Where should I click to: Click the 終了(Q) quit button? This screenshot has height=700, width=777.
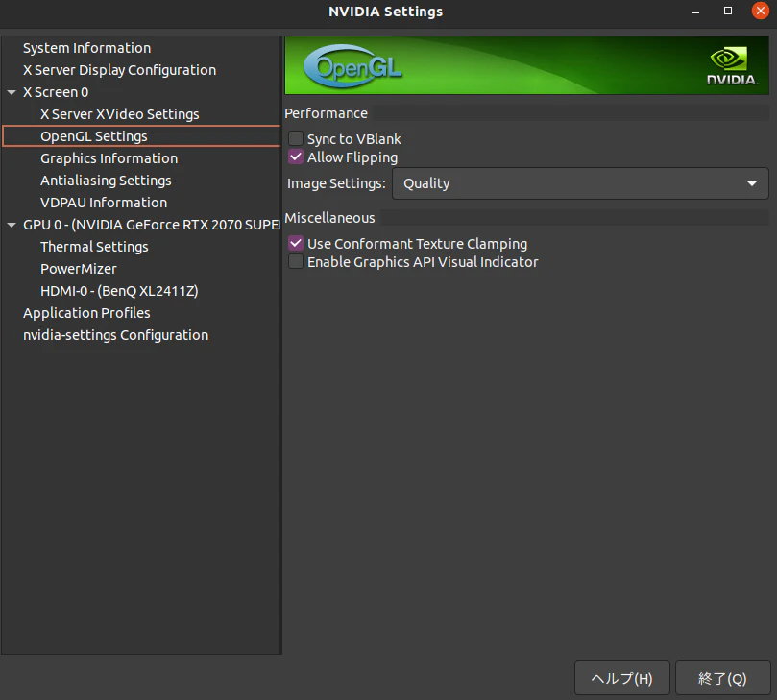point(722,678)
